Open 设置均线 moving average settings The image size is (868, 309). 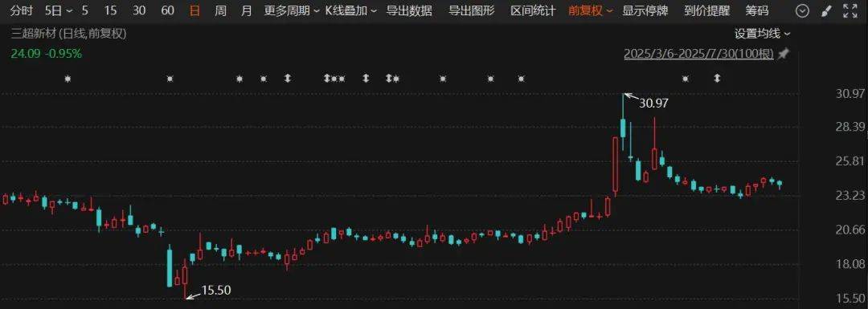(x=762, y=34)
